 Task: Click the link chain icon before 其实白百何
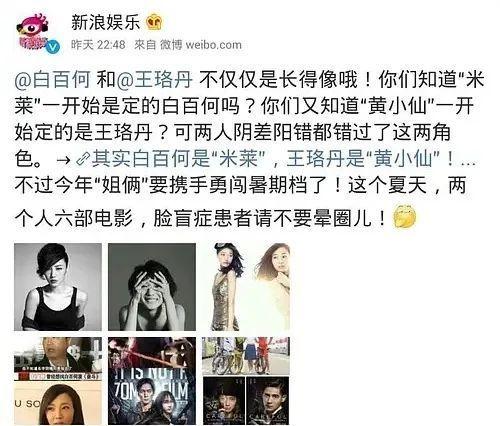point(82,160)
